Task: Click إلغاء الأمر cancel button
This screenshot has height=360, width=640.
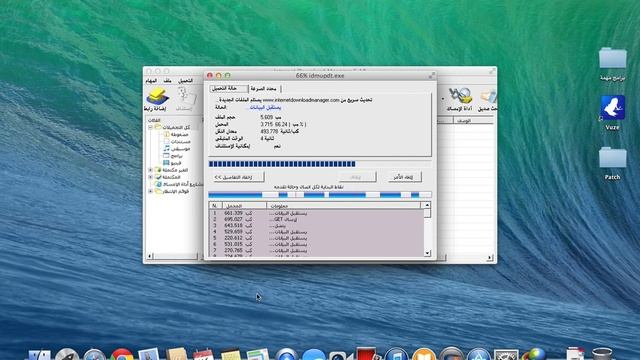Action: [x=404, y=177]
